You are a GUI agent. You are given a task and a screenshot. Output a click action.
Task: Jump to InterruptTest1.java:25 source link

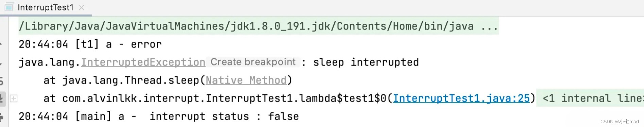461,98
